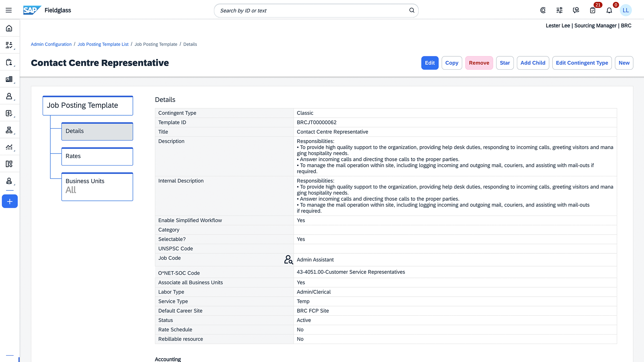Open Job Posting Template List breadcrumb
Image resolution: width=644 pixels, height=362 pixels.
click(x=103, y=44)
